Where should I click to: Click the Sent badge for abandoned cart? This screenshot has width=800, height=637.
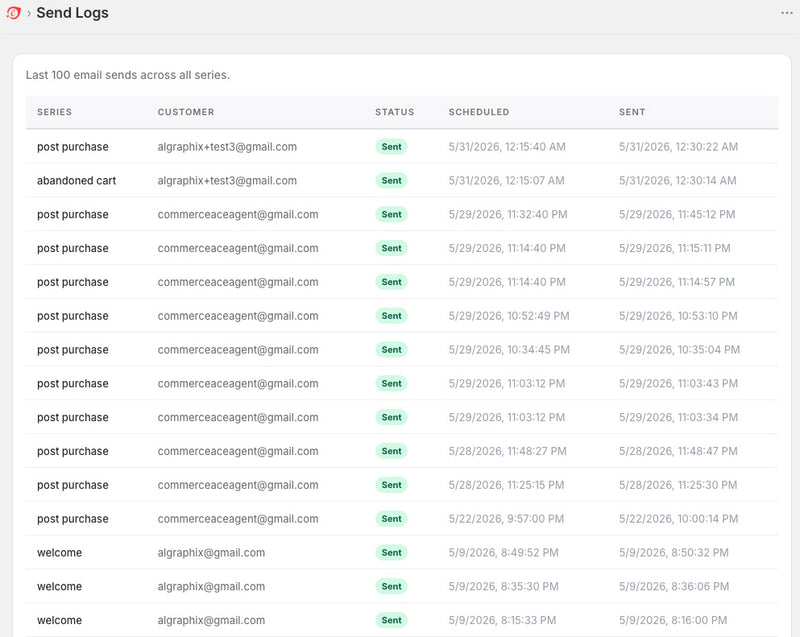(x=391, y=181)
